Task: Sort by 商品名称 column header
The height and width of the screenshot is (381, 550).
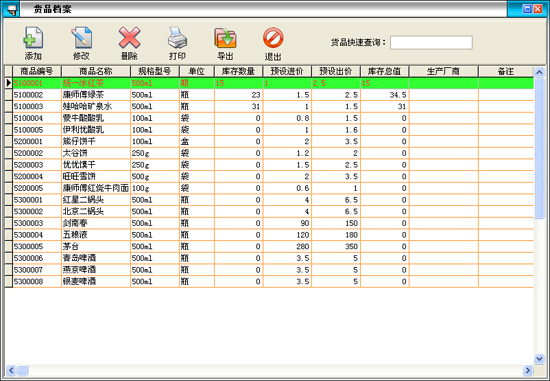Action: (x=96, y=71)
